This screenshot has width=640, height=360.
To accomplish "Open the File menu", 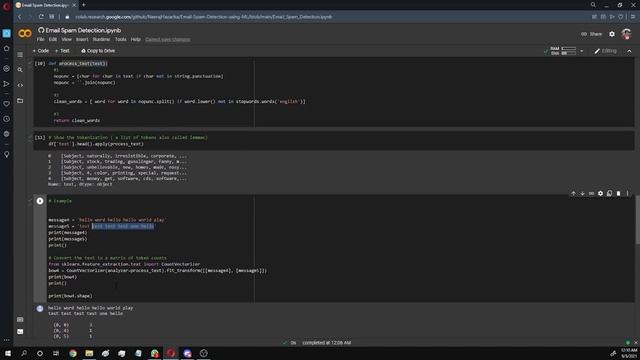I will pyautogui.click(x=40, y=40).
